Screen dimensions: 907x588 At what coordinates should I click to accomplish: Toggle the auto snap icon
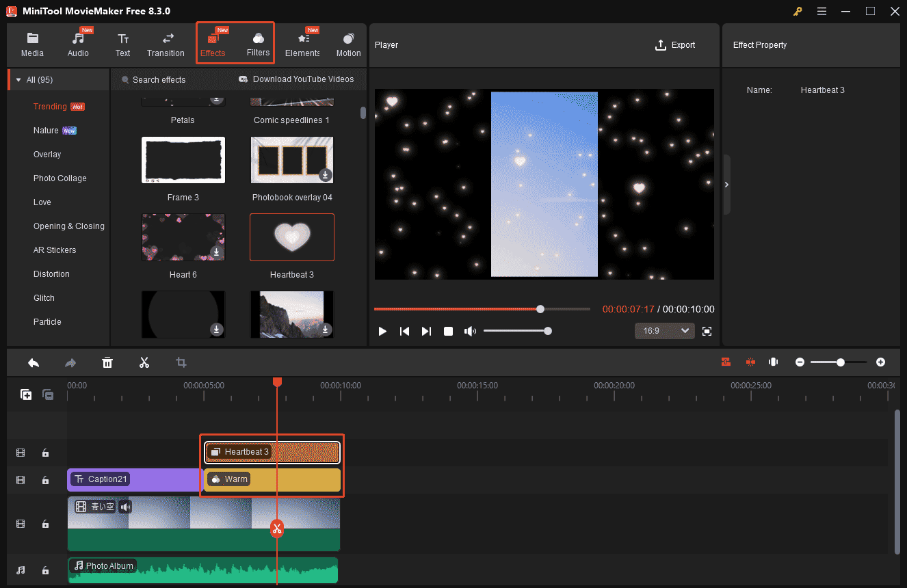(726, 362)
